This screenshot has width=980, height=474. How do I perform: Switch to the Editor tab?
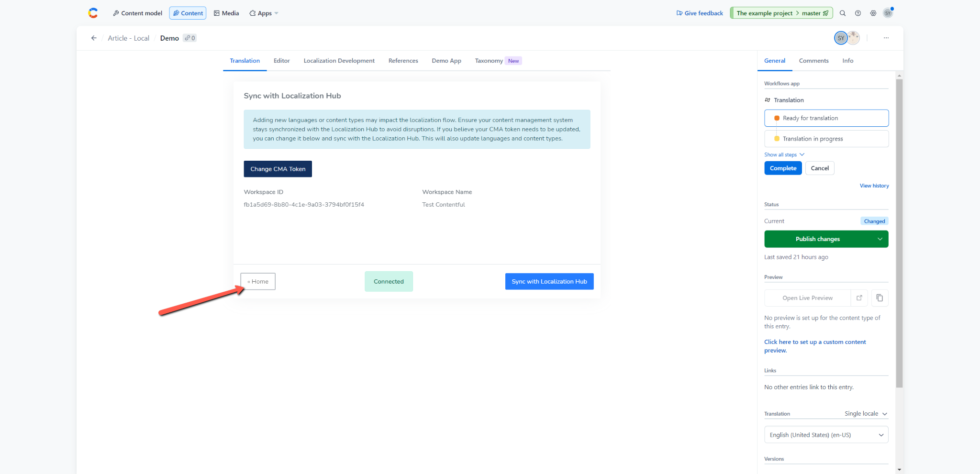282,61
